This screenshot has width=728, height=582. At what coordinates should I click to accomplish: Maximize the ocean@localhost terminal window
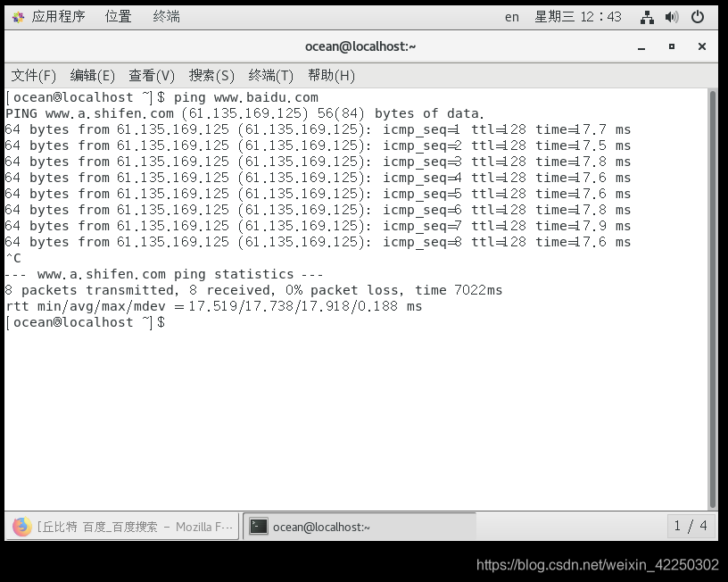pyautogui.click(x=672, y=46)
